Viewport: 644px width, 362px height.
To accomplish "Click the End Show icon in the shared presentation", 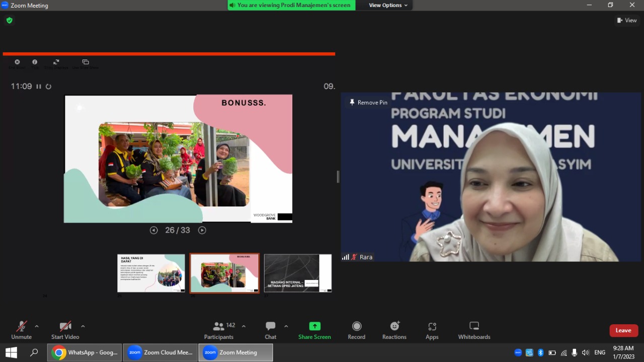I will pos(17,62).
